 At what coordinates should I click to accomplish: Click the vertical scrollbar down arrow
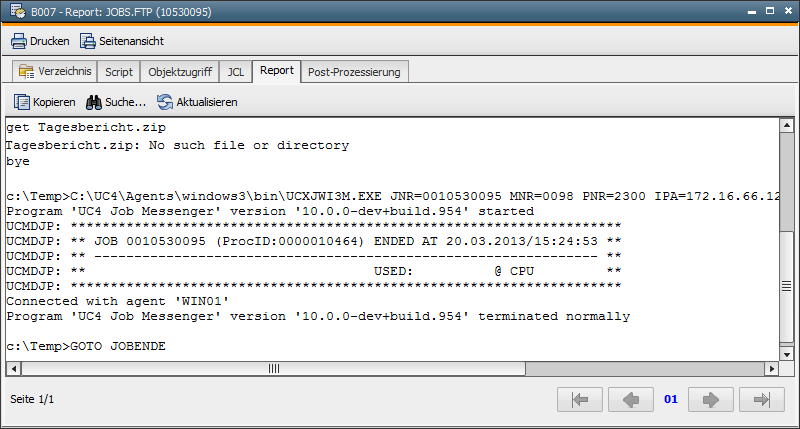(x=787, y=354)
